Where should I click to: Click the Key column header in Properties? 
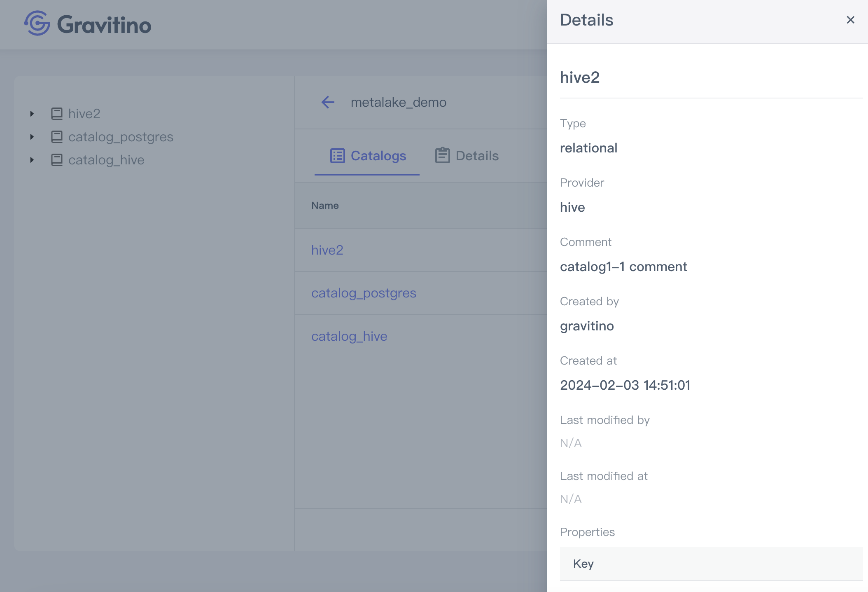pos(583,564)
